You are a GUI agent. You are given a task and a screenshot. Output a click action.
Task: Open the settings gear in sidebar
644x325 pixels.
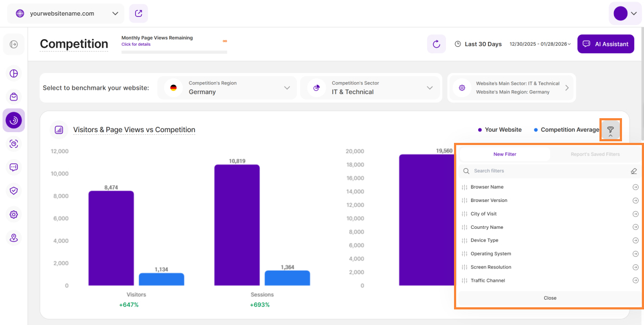point(14,214)
